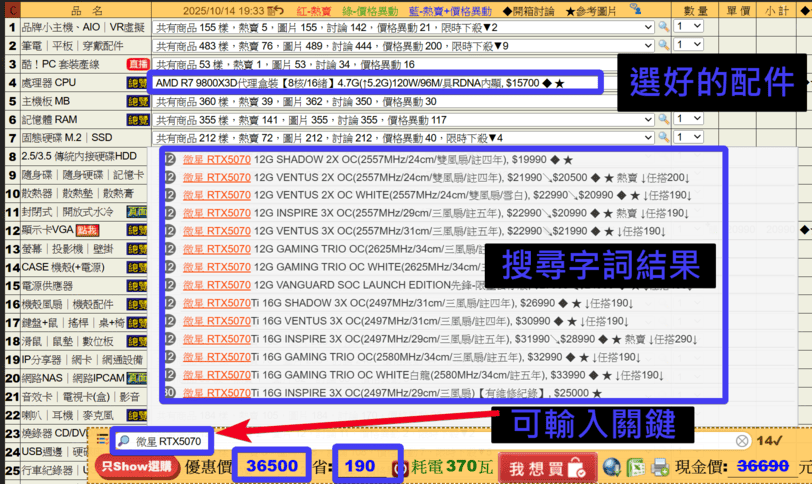Click the search keyword input field

pos(165,441)
